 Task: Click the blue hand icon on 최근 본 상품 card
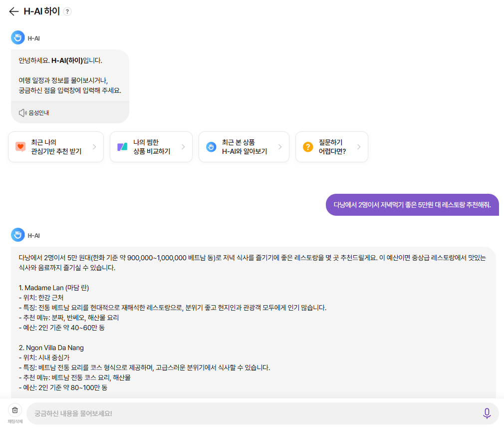pyautogui.click(x=211, y=147)
